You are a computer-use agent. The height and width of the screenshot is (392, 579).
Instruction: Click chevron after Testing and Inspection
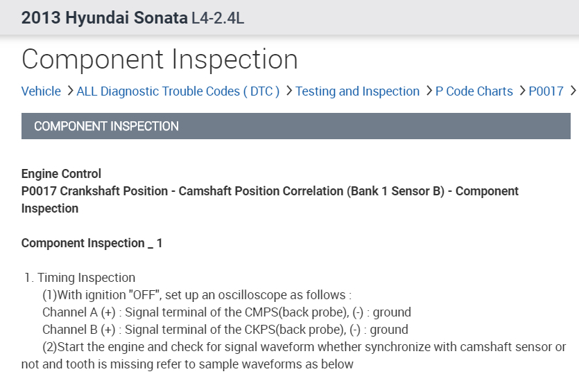pos(428,91)
